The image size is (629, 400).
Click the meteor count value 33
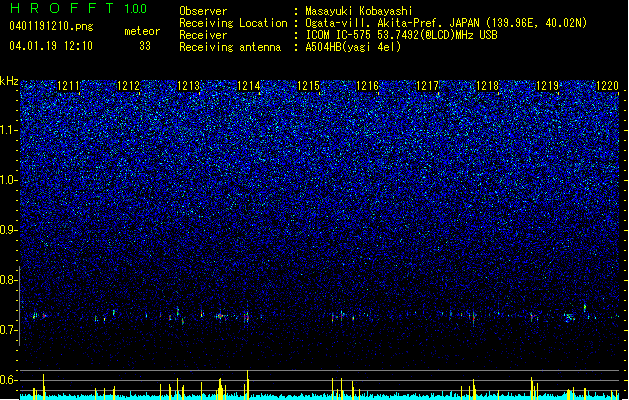(145, 46)
